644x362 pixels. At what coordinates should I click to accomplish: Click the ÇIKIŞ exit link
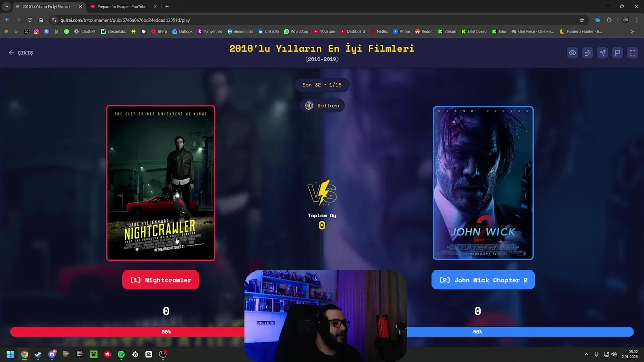tap(21, 53)
